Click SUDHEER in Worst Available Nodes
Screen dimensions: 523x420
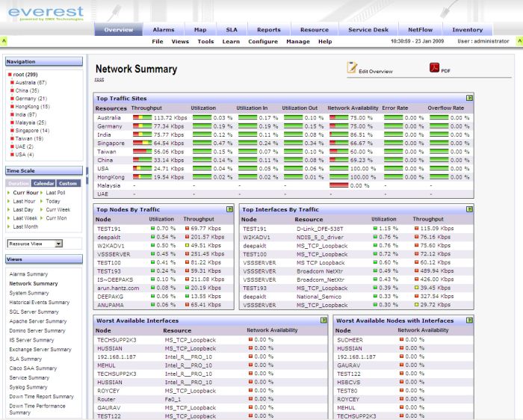coord(350,340)
